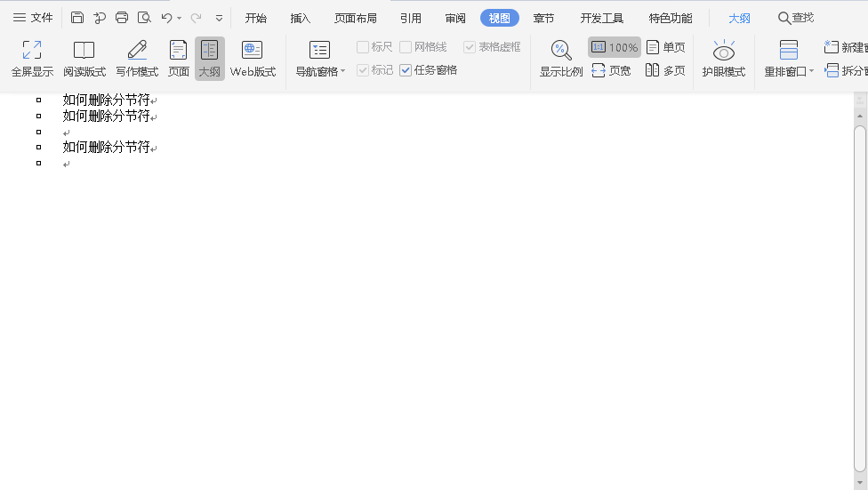Click the Save icon in quick access toolbar
Viewport: 868px width, 490px height.
click(77, 18)
